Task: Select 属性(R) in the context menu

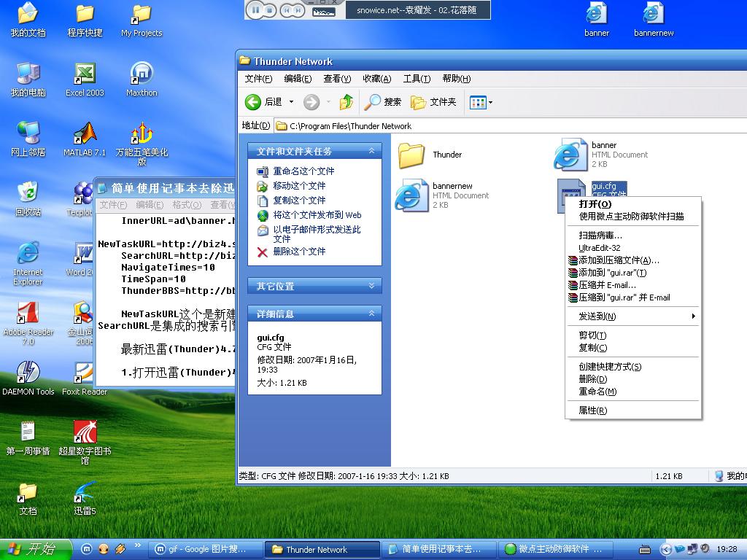Action: pos(592,411)
